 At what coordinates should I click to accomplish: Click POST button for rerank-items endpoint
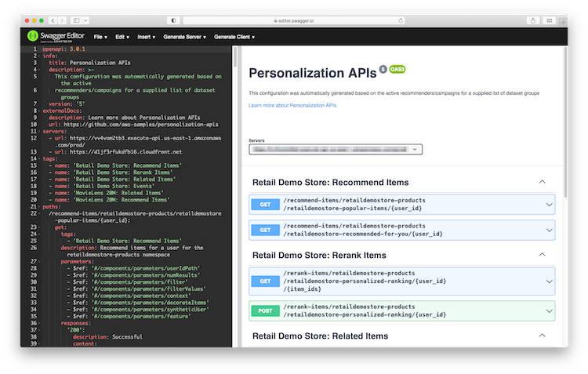265,311
